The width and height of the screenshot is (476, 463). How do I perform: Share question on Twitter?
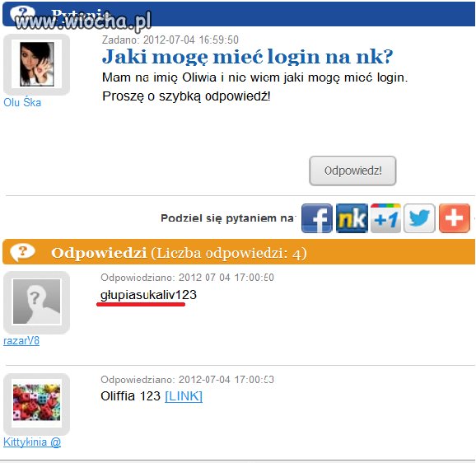coord(419,218)
